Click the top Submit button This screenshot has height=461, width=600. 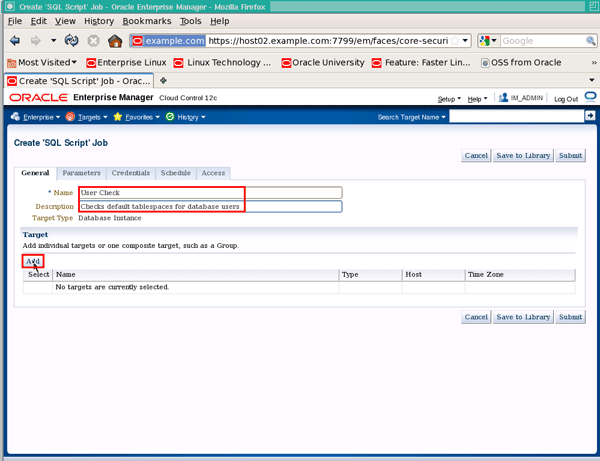(570, 156)
